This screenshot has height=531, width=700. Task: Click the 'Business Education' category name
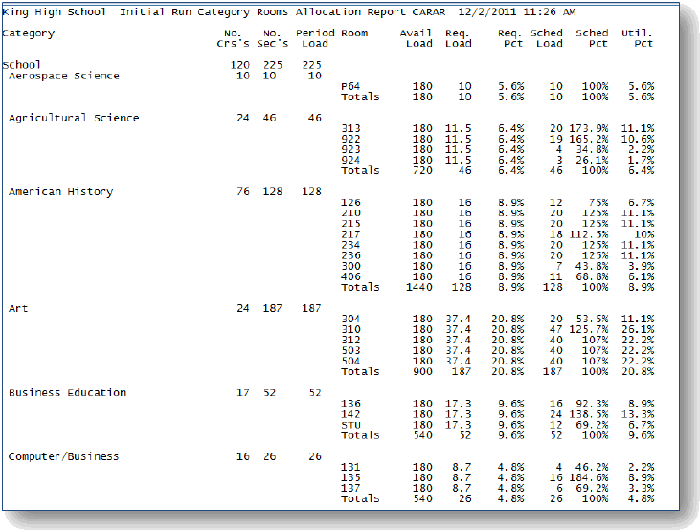coord(68,393)
